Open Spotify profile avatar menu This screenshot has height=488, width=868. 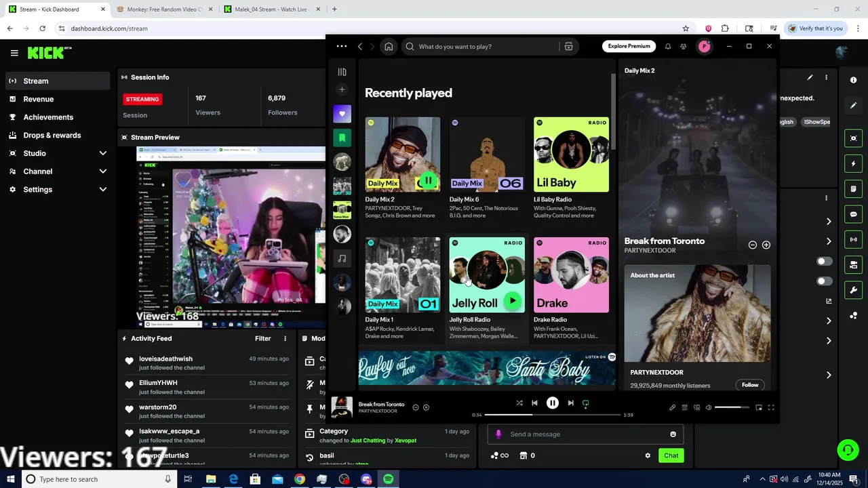tap(705, 46)
